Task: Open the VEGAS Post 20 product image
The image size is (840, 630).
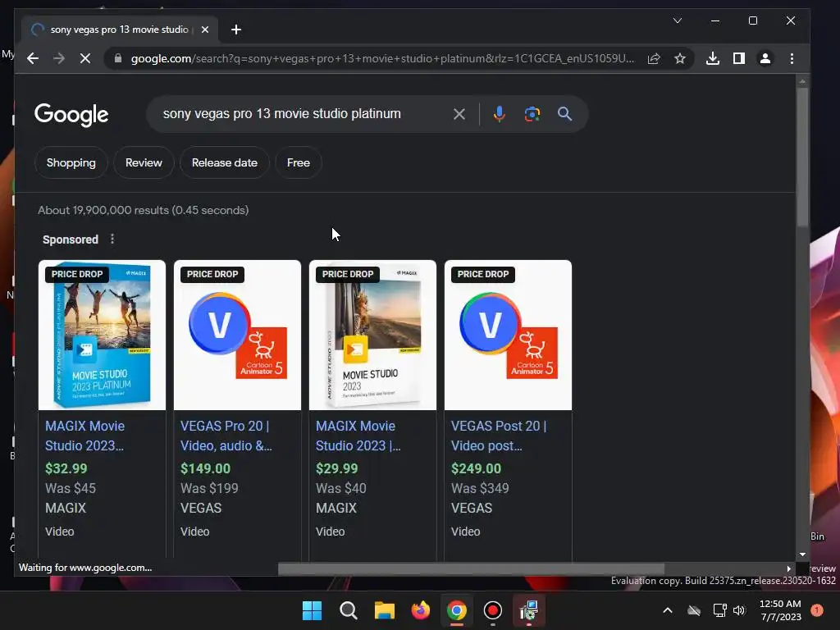Action: click(x=508, y=335)
